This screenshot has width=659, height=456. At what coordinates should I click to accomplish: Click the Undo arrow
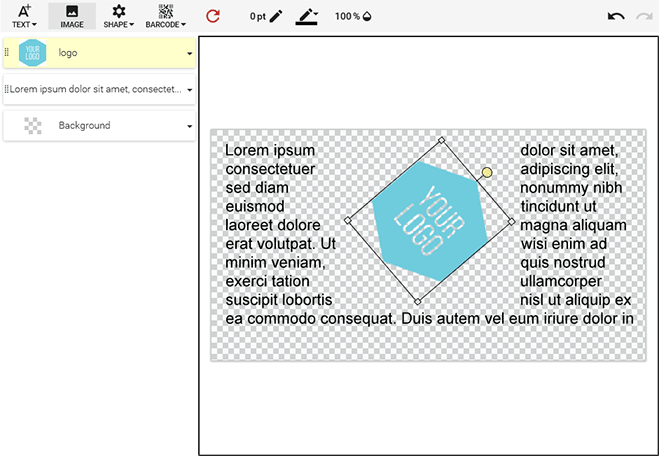pos(616,16)
